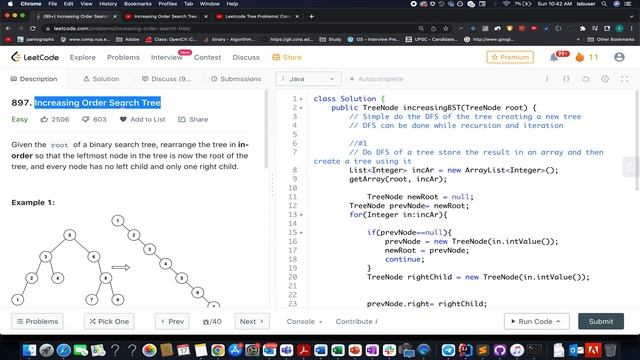
Task: Switch to the Submissions tab
Action: 236,79
